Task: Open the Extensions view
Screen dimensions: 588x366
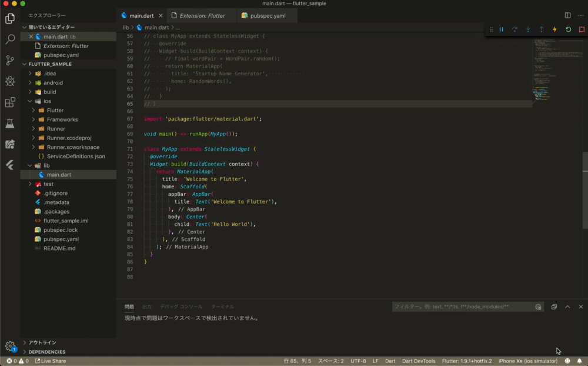Action: (10, 102)
